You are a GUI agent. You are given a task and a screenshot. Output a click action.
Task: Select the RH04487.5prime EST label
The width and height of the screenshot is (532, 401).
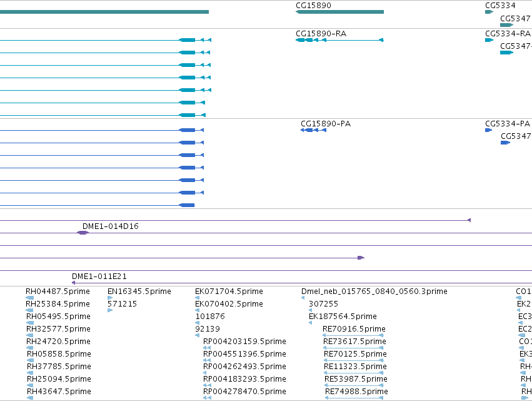click(x=58, y=292)
